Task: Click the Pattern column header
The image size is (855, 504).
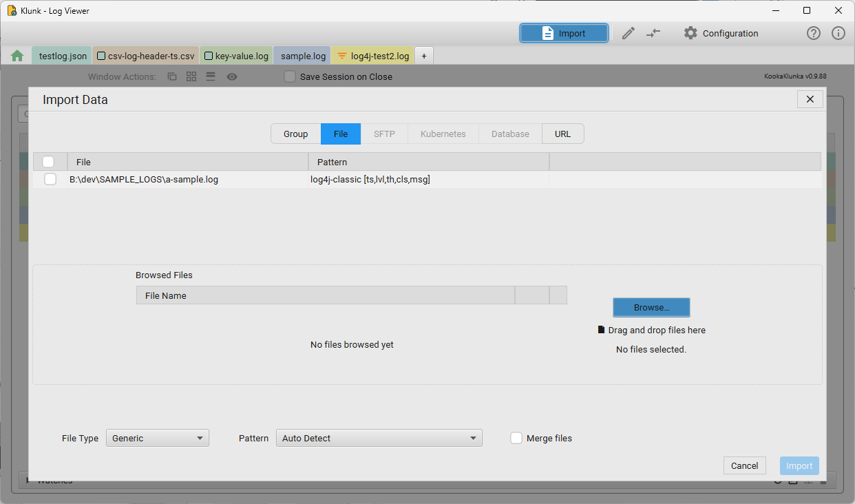Action: coord(428,162)
